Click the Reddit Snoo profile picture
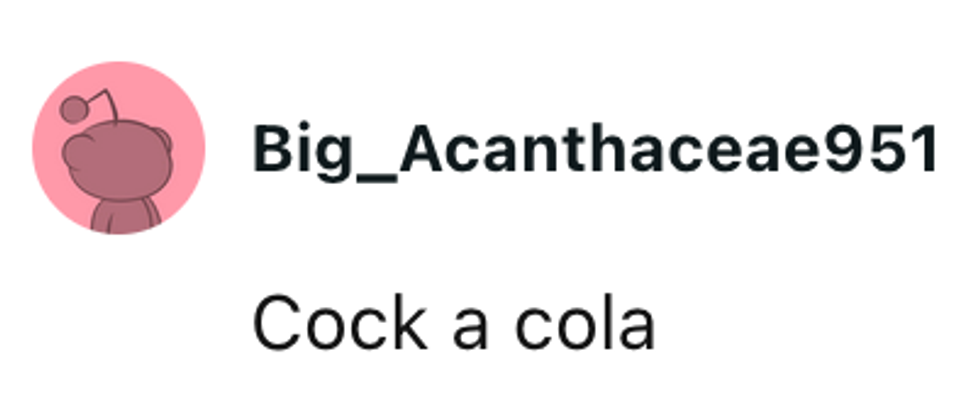Screen dimensions: 980x405 point(119,148)
